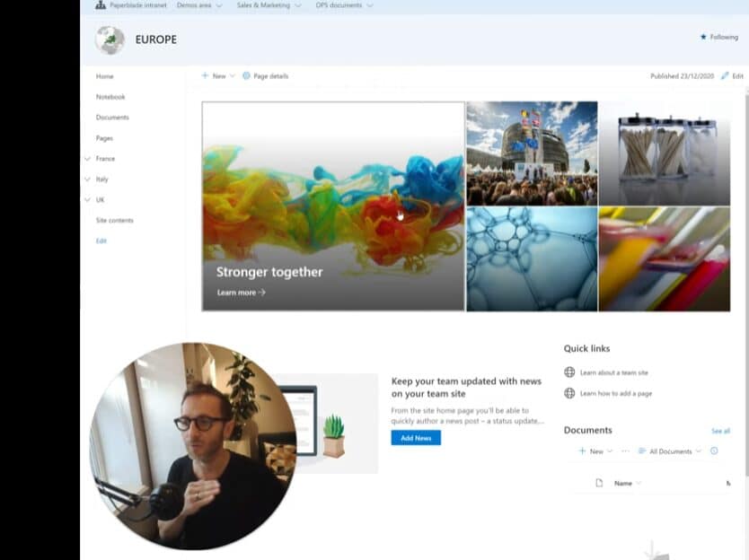Click the Page details gear icon
Viewport: 749px width, 560px height.
point(246,76)
